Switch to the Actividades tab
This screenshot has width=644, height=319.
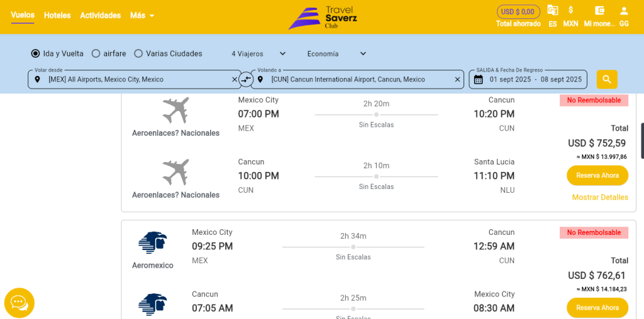click(x=100, y=16)
